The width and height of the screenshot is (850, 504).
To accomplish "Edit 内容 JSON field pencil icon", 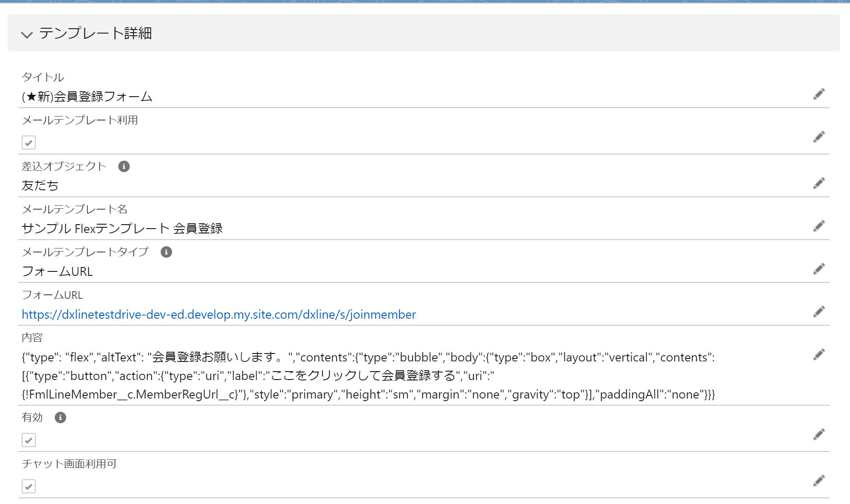I will tap(819, 354).
